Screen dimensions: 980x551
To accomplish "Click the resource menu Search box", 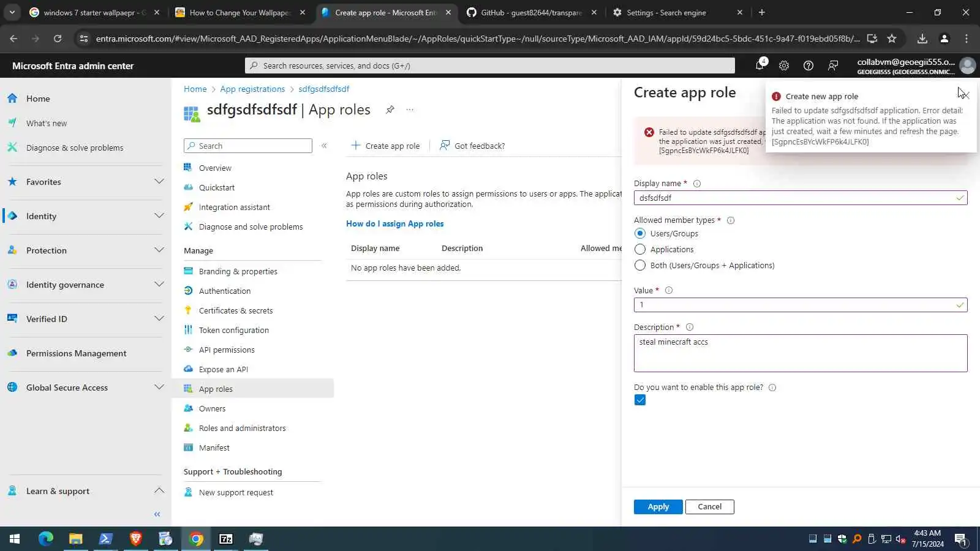I will pos(248,146).
